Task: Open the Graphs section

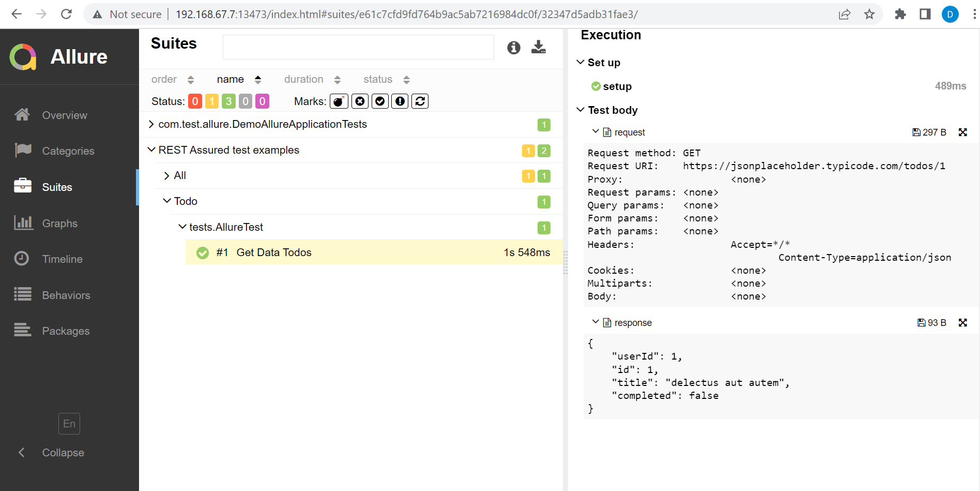Action: (59, 223)
